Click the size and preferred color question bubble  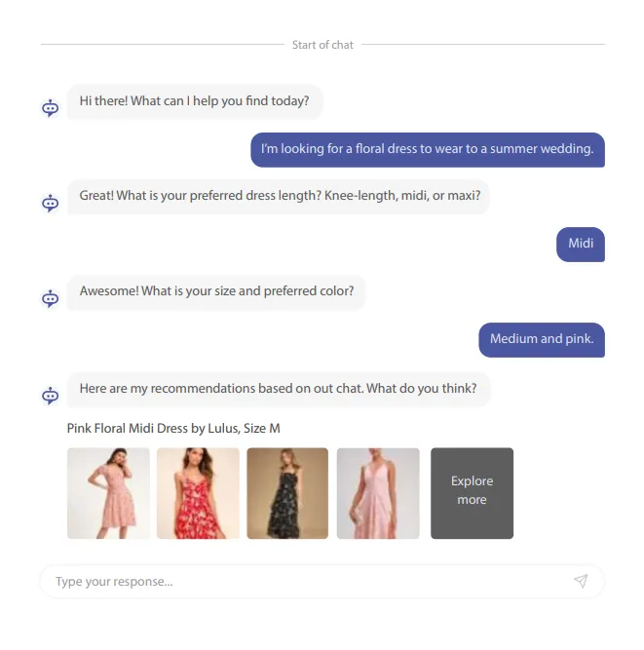(x=216, y=291)
